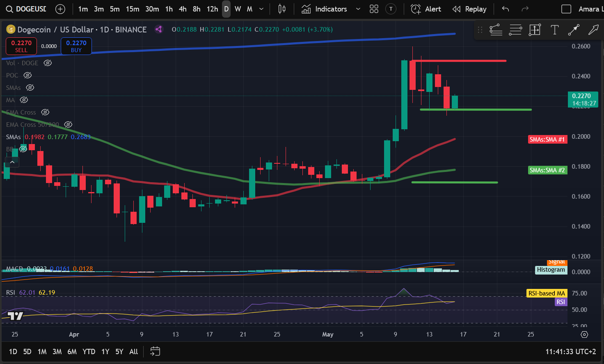The height and width of the screenshot is (364, 604).
Task: Toggle visibility of EMA Cross 50/200
Action: coord(68,124)
